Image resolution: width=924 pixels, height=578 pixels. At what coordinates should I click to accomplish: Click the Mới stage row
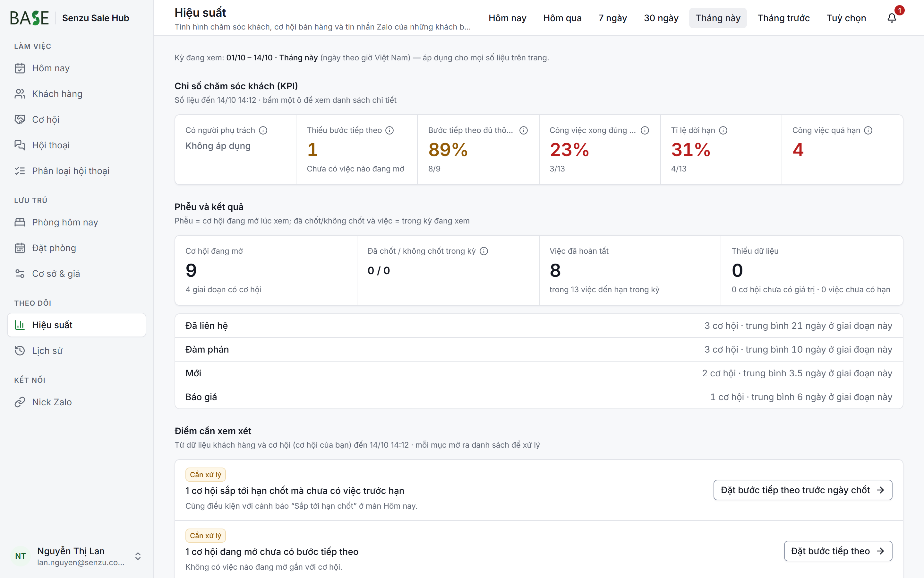539,373
